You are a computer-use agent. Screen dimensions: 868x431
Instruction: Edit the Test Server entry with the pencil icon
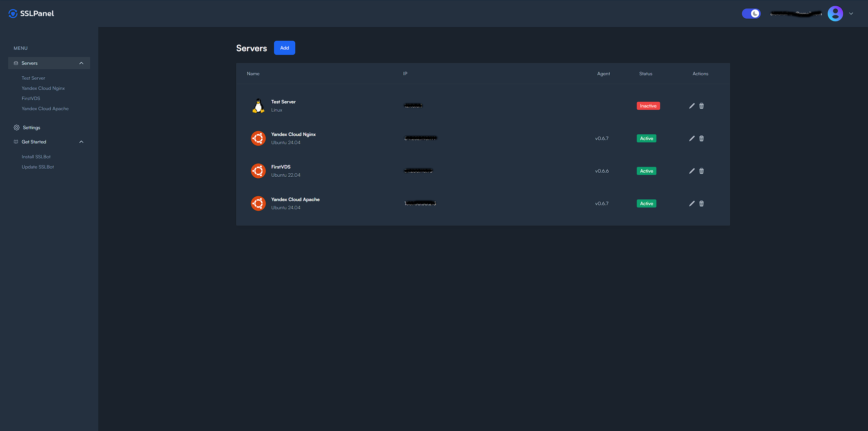click(692, 106)
